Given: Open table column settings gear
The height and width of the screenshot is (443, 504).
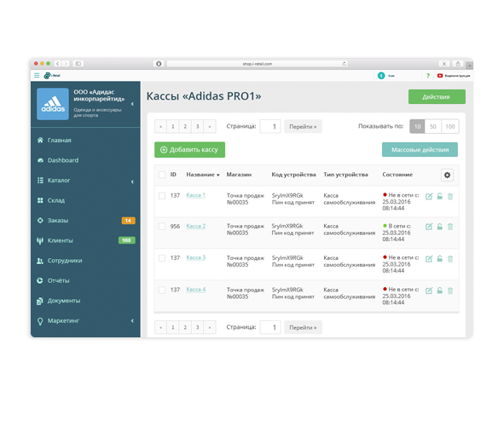Looking at the screenshot, I should coord(447,175).
